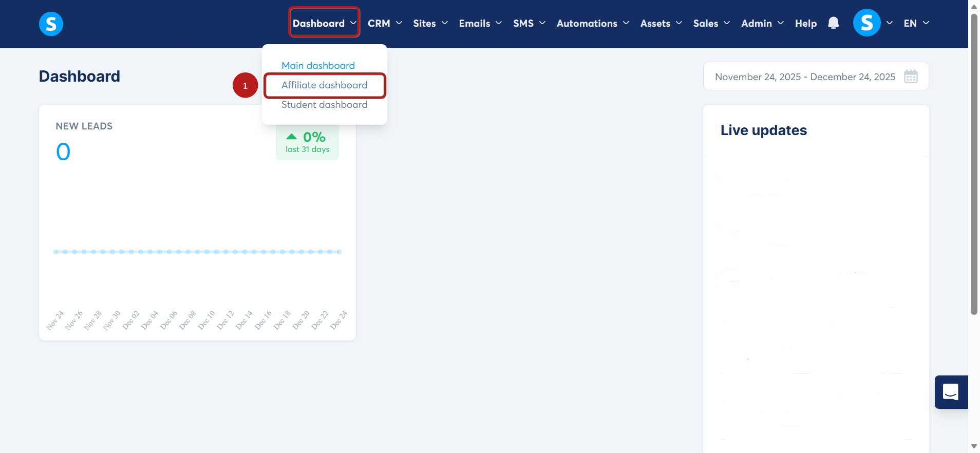Open the Help link
This screenshot has height=453, width=980.
[806, 23]
